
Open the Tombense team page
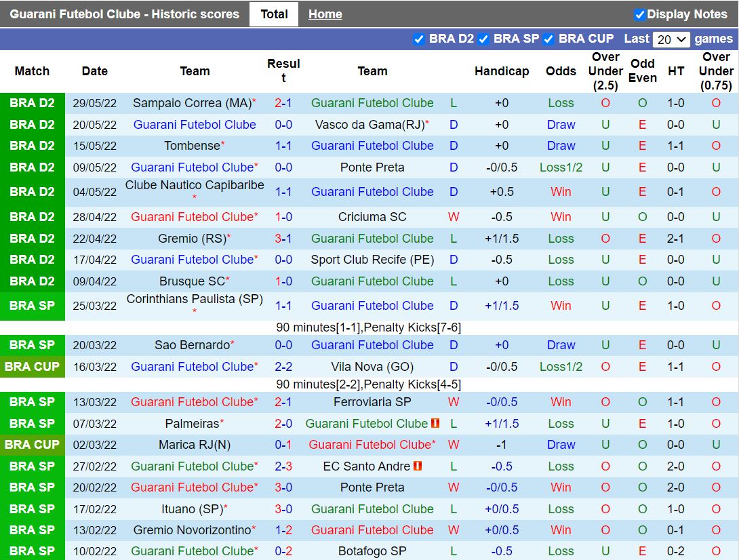click(x=191, y=146)
